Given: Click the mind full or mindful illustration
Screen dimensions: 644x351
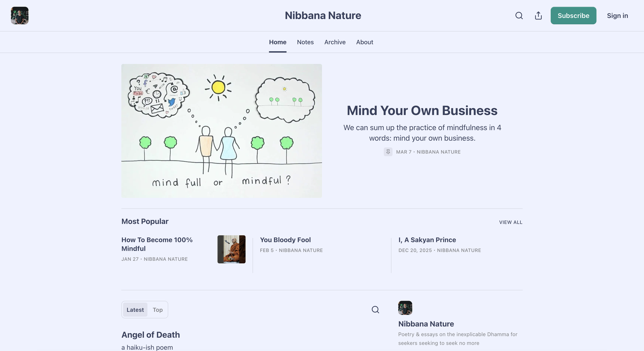Looking at the screenshot, I should tap(222, 131).
